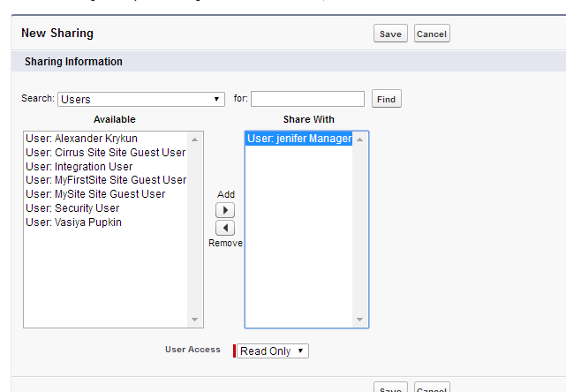The width and height of the screenshot is (566, 392).
Task: Select User: MySite Site Guest User
Action: (x=95, y=194)
